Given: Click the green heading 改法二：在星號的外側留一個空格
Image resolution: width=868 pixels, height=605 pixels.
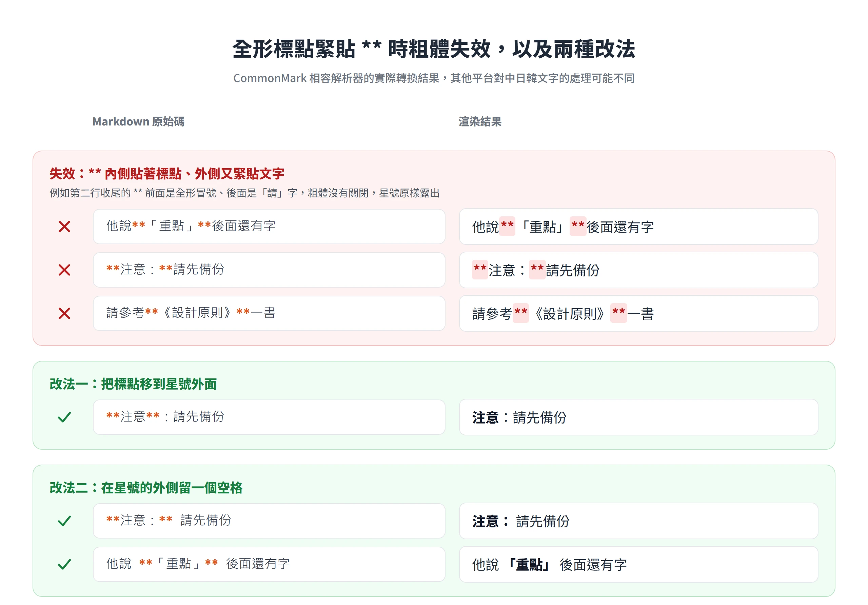Looking at the screenshot, I should (146, 488).
